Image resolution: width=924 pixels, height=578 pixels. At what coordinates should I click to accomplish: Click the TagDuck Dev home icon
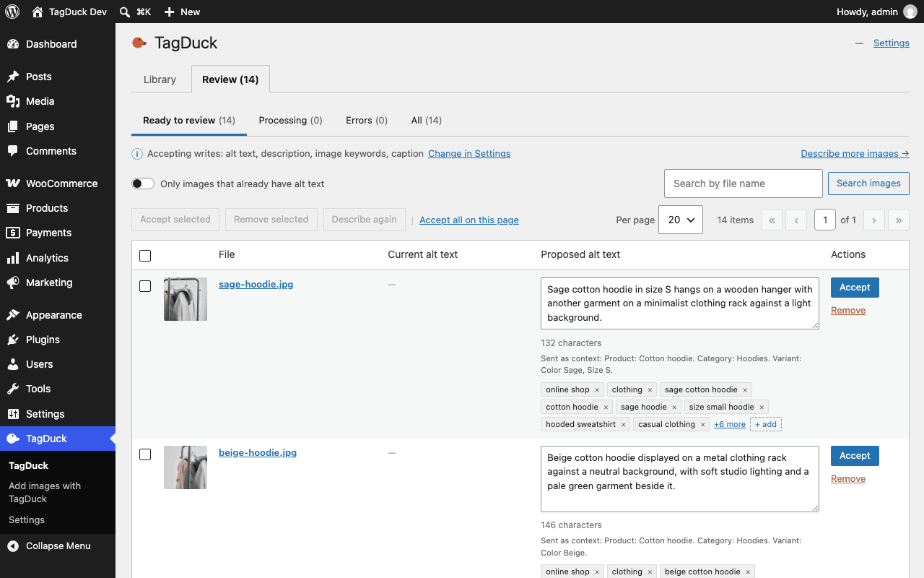(38, 12)
